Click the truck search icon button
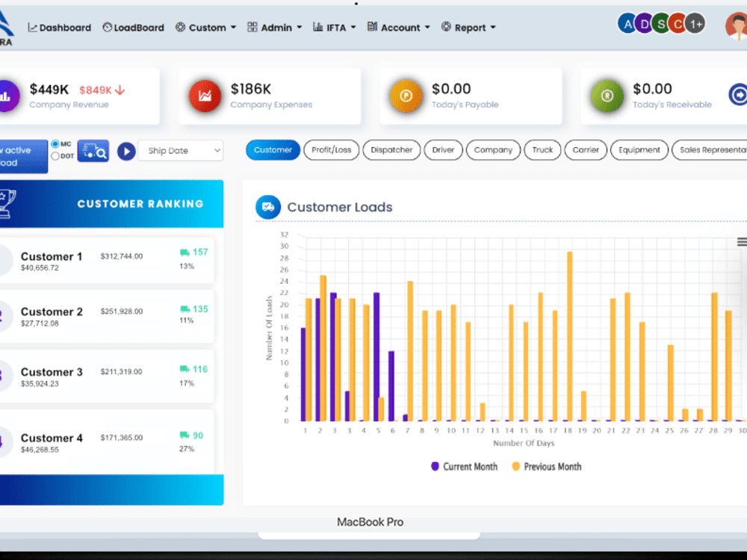The width and height of the screenshot is (747, 560). pos(93,151)
